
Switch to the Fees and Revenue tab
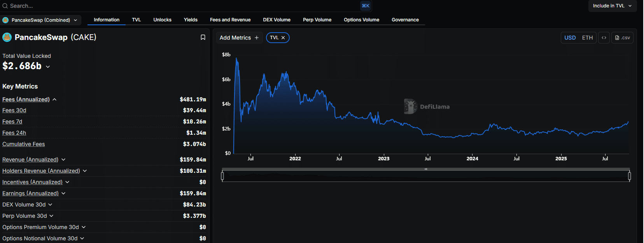pyautogui.click(x=230, y=20)
